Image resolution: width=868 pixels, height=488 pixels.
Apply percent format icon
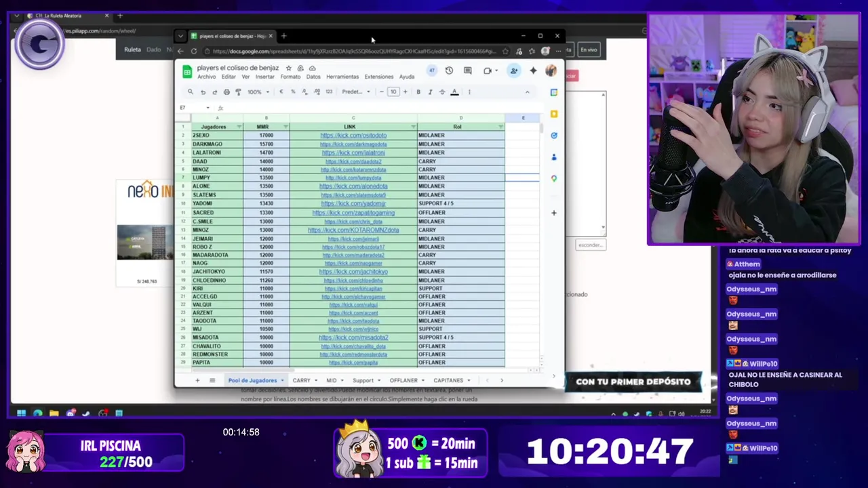[293, 92]
